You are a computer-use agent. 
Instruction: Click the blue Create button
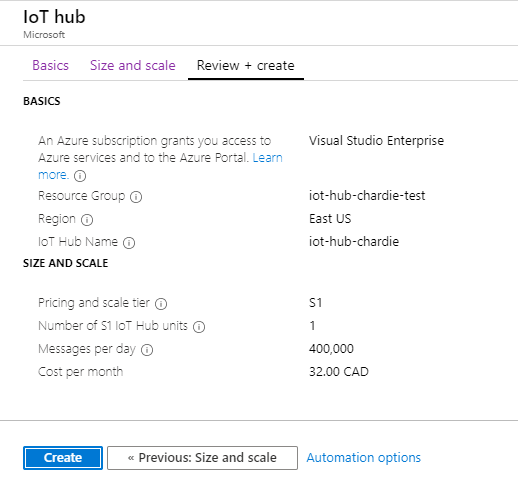[x=63, y=458]
